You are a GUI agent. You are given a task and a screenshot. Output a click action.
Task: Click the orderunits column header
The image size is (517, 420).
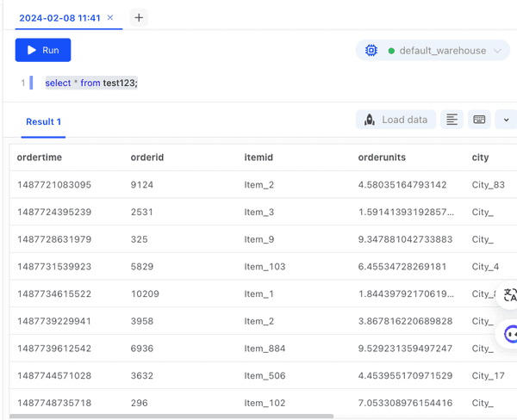point(382,157)
